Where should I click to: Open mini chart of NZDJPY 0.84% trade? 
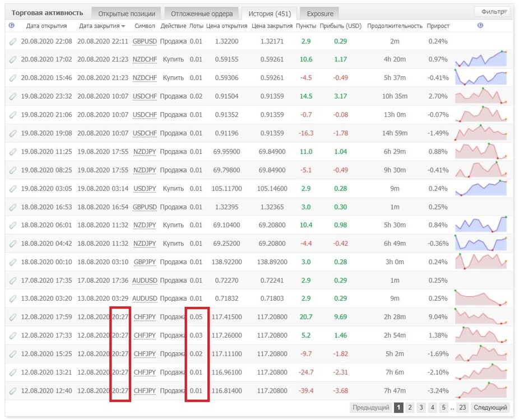pos(480,225)
